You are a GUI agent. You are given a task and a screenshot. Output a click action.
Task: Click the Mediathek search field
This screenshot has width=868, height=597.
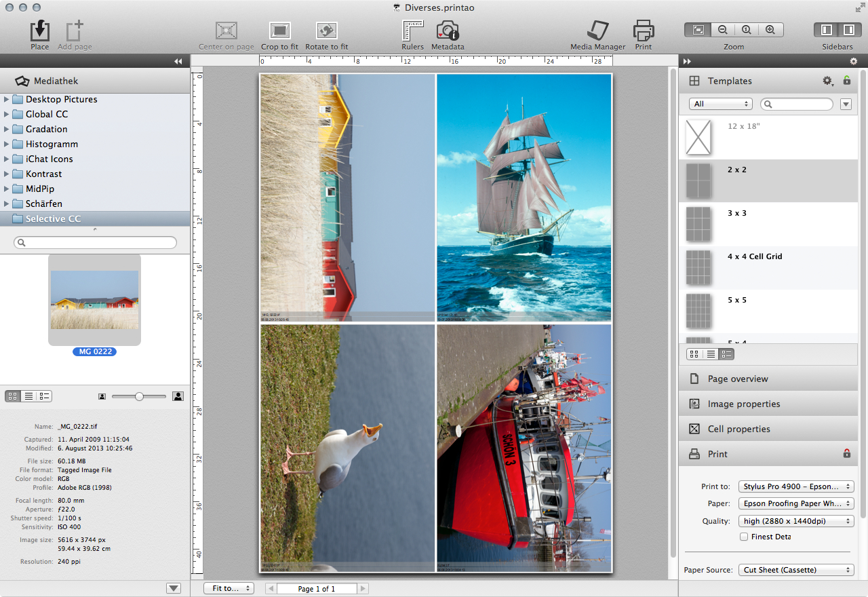(x=95, y=242)
